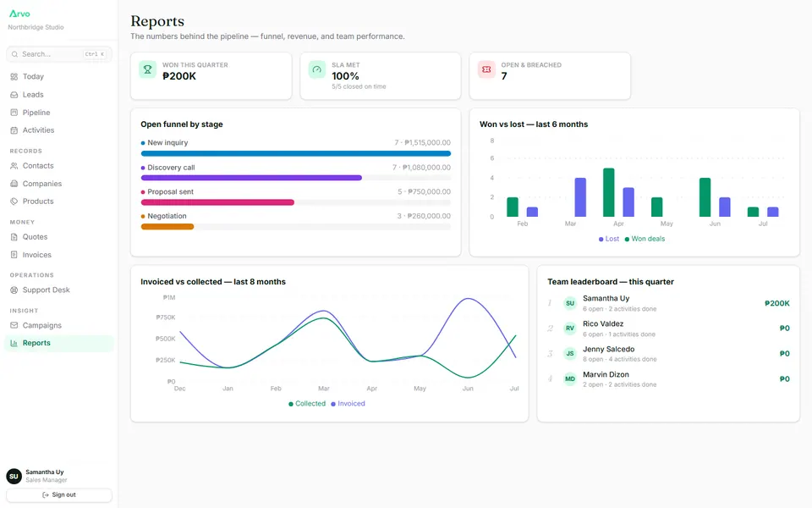Click the Companies building icon
Screen dimensions: 812x508
click(x=14, y=184)
